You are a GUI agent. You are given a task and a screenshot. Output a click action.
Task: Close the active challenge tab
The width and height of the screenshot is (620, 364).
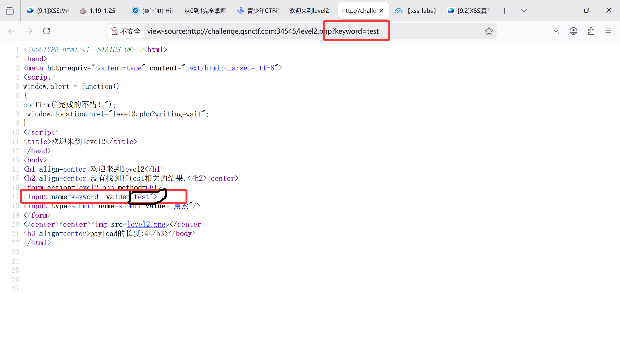coord(381,11)
